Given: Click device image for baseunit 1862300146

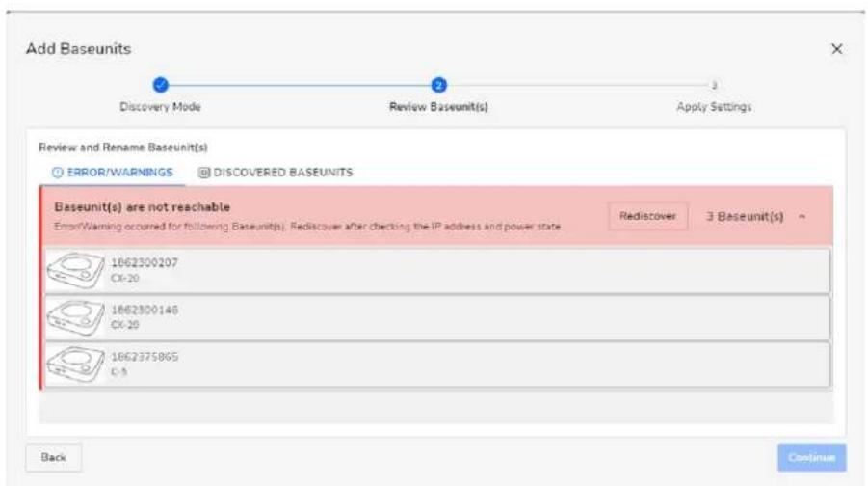Looking at the screenshot, I should (x=75, y=317).
